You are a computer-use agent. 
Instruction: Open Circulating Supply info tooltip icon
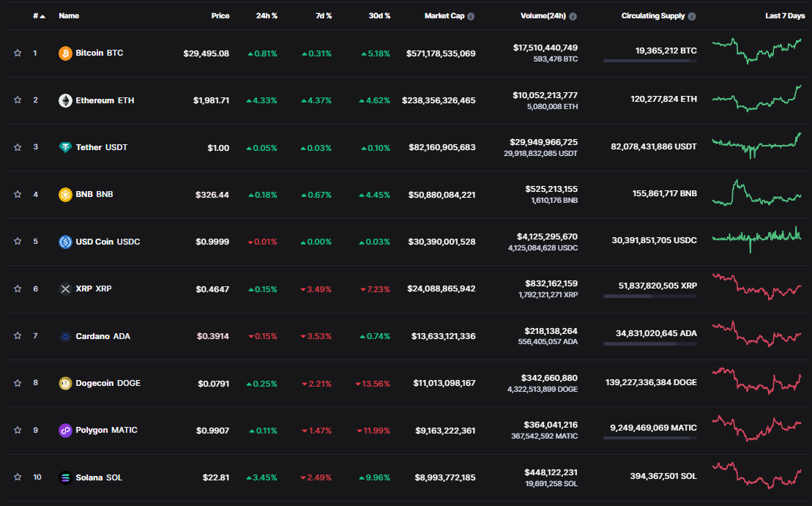692,17
